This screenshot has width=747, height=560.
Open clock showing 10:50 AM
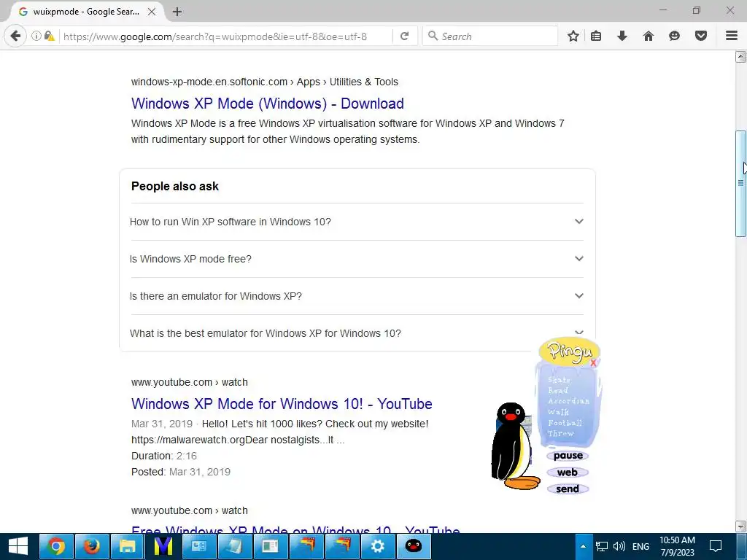(677, 546)
